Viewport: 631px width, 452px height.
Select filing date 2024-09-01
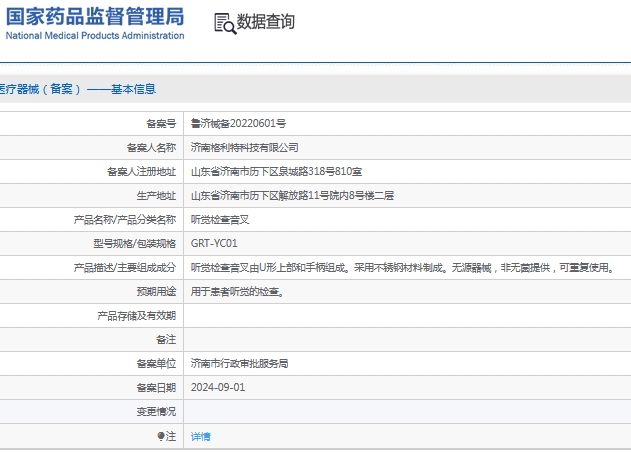[x=218, y=388]
